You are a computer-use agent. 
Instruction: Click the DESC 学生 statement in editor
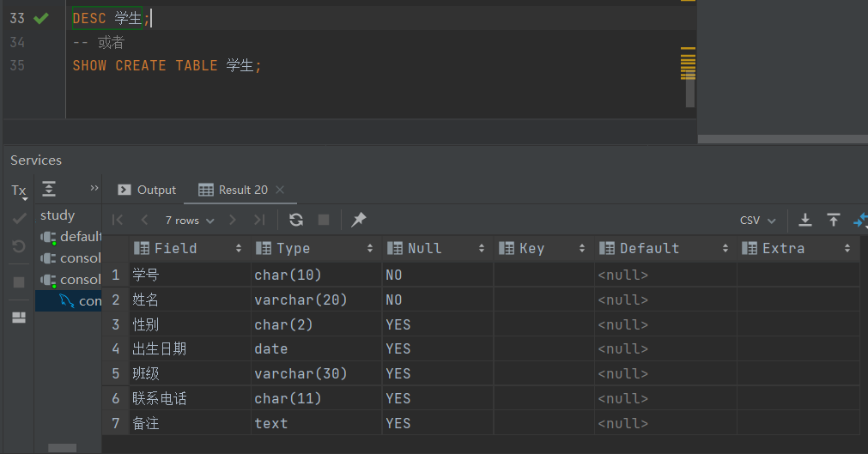pyautogui.click(x=112, y=18)
